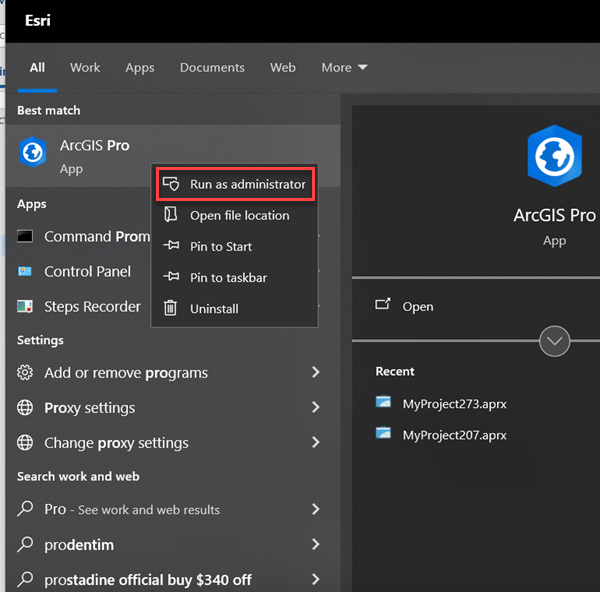Open Add or remove programs setting
The height and width of the screenshot is (592, 600).
(x=173, y=372)
